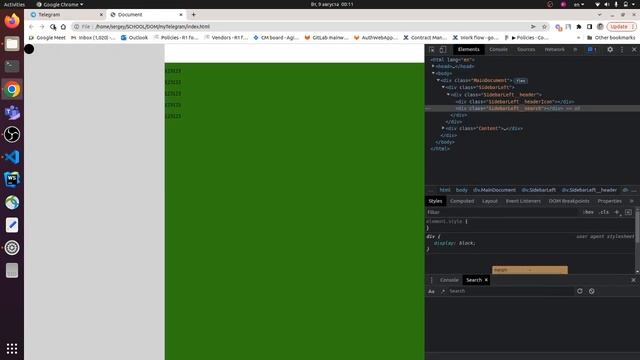Close the drawer Search tab

[x=486, y=280]
